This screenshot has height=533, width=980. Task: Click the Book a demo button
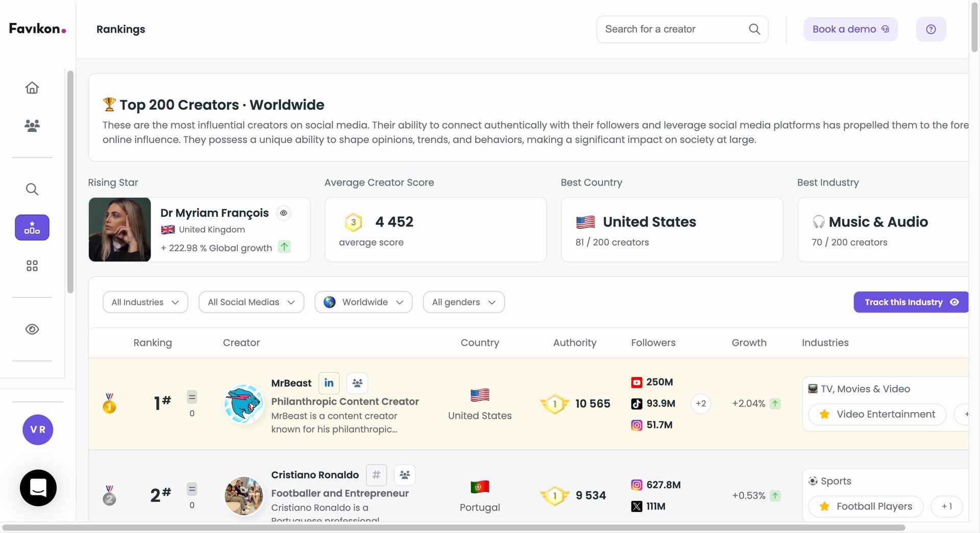tap(850, 29)
